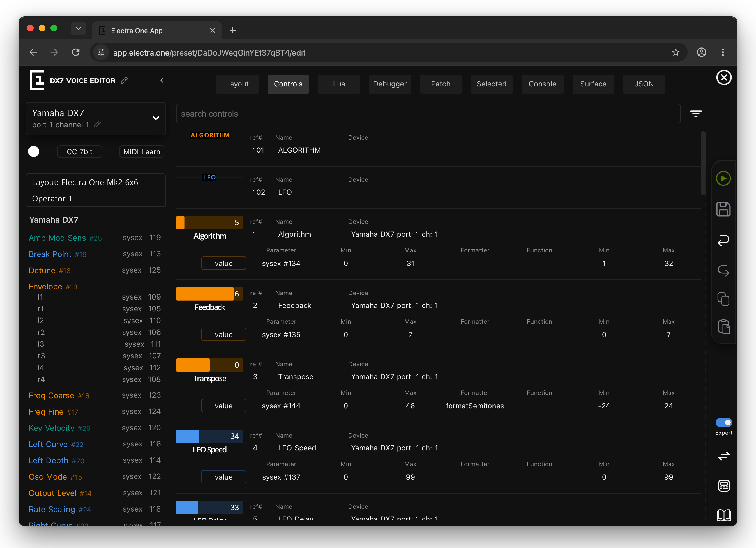Open a new browser tab

coord(233,30)
